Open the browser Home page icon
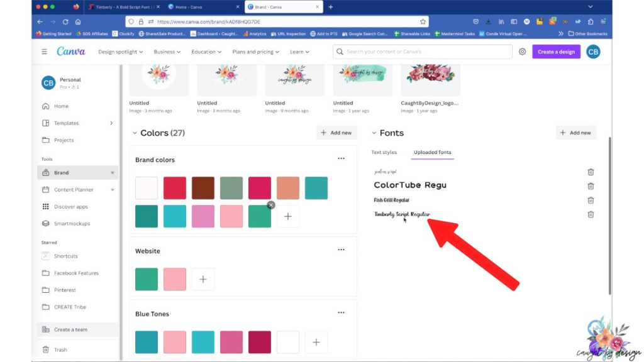This screenshot has width=644, height=362. [78, 22]
